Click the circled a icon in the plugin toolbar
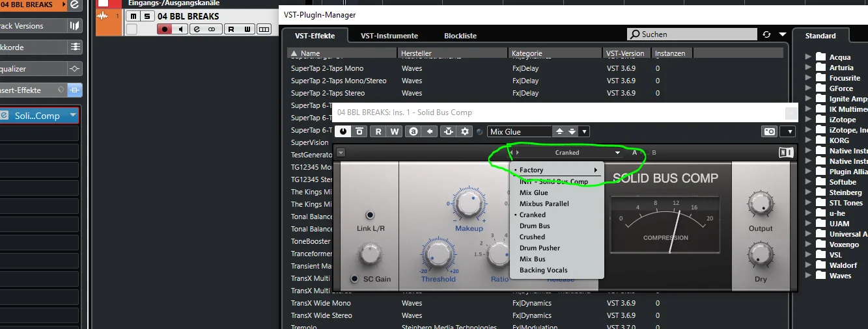868x329 pixels. (413, 131)
